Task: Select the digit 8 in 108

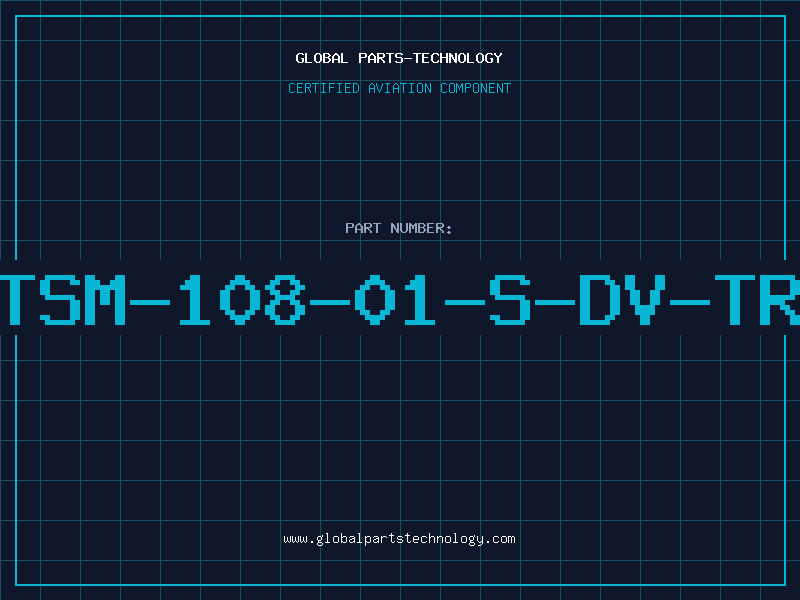Action: point(287,299)
